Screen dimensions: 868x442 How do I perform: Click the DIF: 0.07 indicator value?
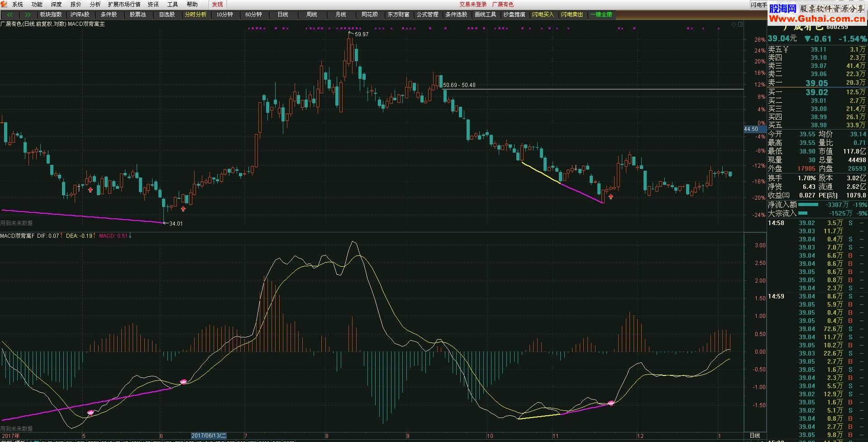(x=48, y=236)
